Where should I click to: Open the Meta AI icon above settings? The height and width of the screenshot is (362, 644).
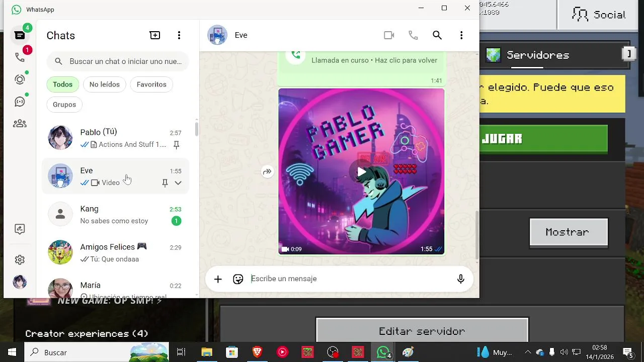[20, 229]
